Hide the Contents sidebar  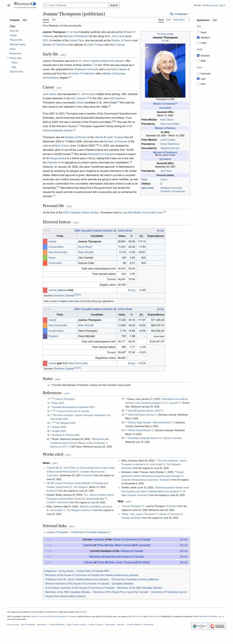click(24, 20)
